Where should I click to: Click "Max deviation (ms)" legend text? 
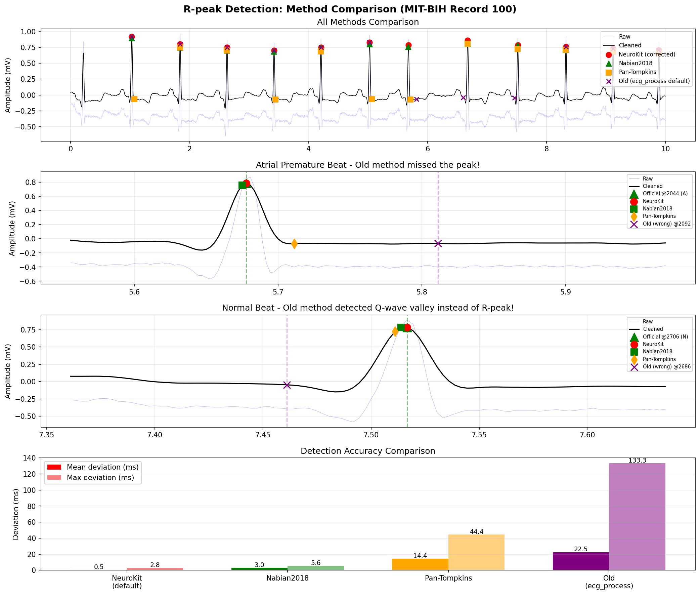(100, 478)
